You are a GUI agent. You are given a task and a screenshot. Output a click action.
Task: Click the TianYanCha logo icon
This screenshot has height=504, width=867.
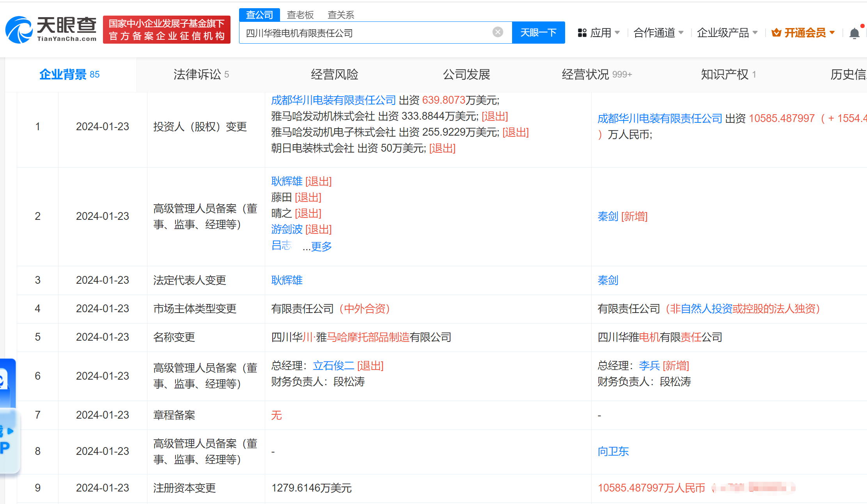(x=19, y=30)
